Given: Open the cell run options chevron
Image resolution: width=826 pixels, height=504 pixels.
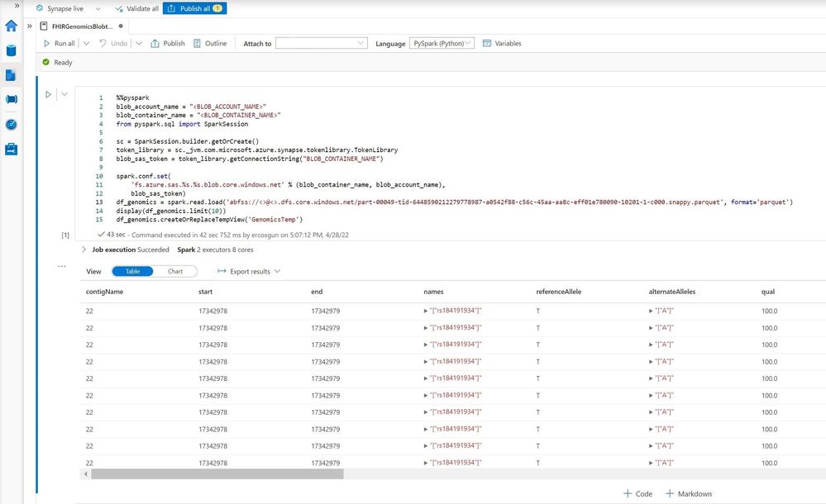Looking at the screenshot, I should click(x=64, y=94).
